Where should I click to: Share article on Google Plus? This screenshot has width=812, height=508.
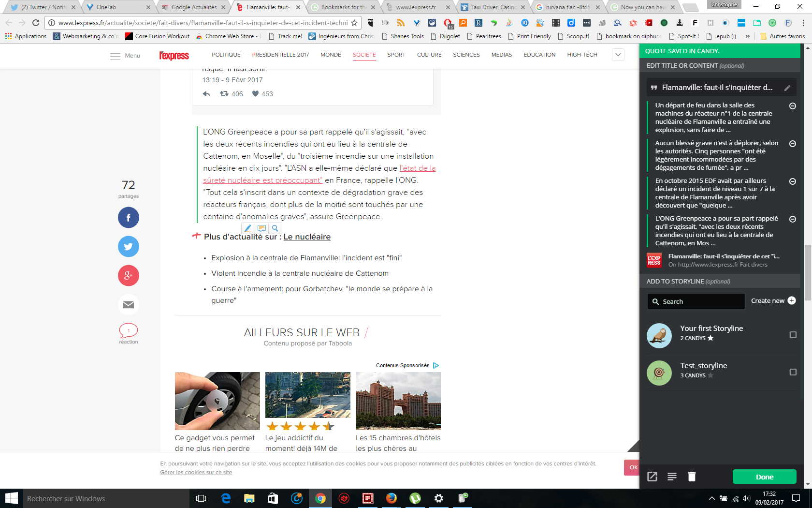click(x=128, y=276)
